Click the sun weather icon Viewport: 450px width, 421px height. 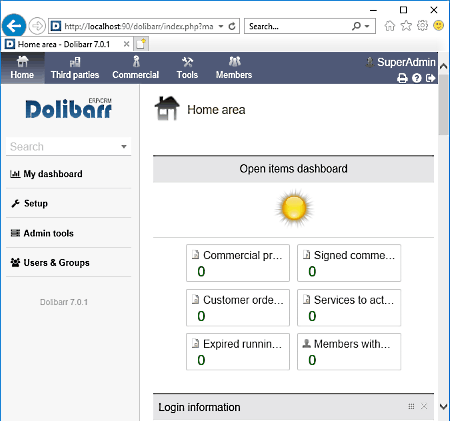pyautogui.click(x=294, y=208)
